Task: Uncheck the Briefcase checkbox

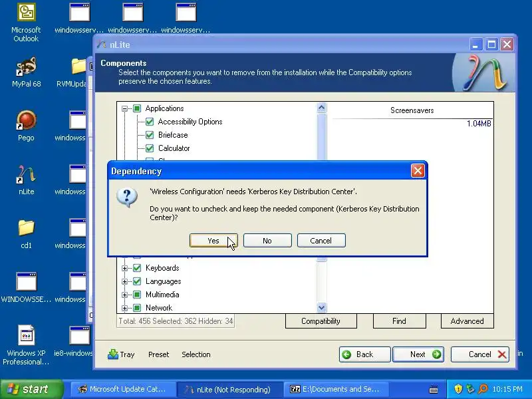Action: [150, 135]
